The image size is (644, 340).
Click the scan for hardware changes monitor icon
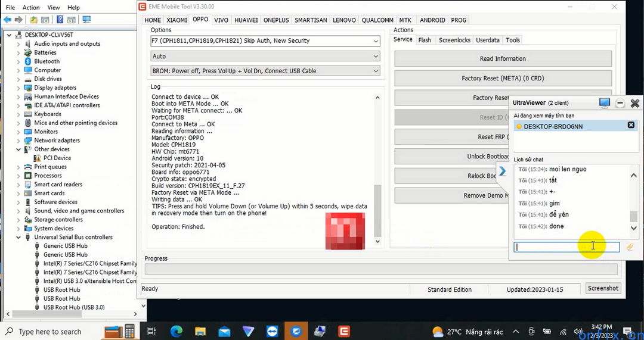coord(86,20)
